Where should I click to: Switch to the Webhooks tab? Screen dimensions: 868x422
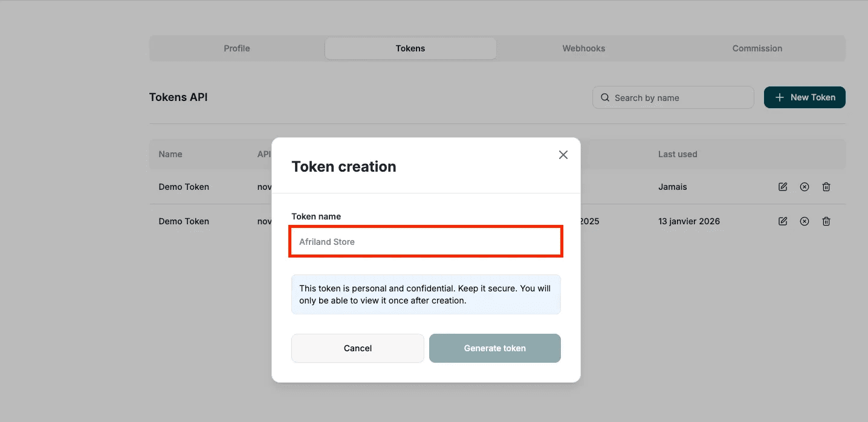point(583,48)
